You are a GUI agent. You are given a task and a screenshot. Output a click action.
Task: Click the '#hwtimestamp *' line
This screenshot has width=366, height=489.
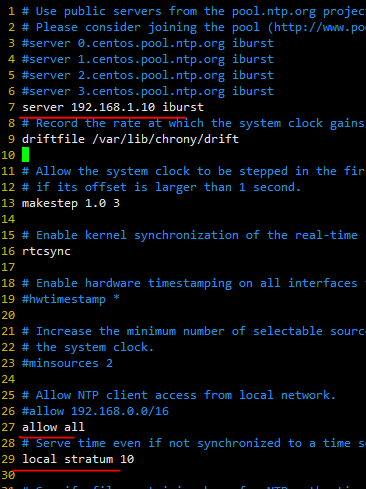tap(71, 299)
